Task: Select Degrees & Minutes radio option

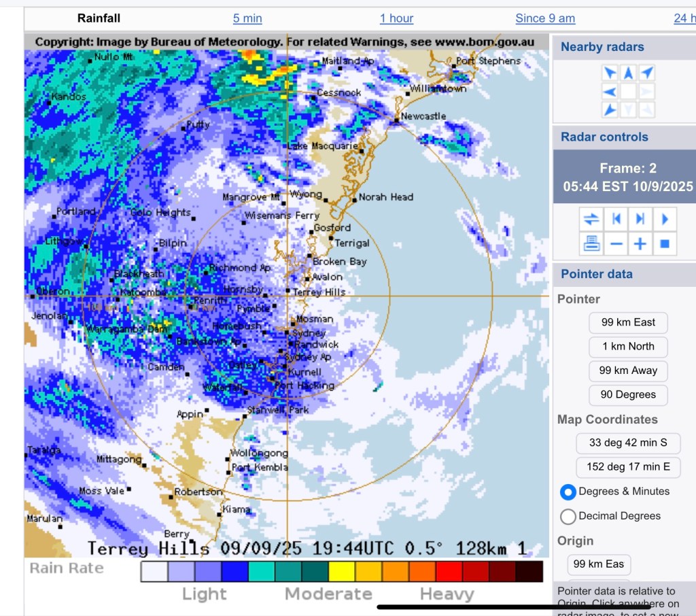Action: (x=568, y=492)
